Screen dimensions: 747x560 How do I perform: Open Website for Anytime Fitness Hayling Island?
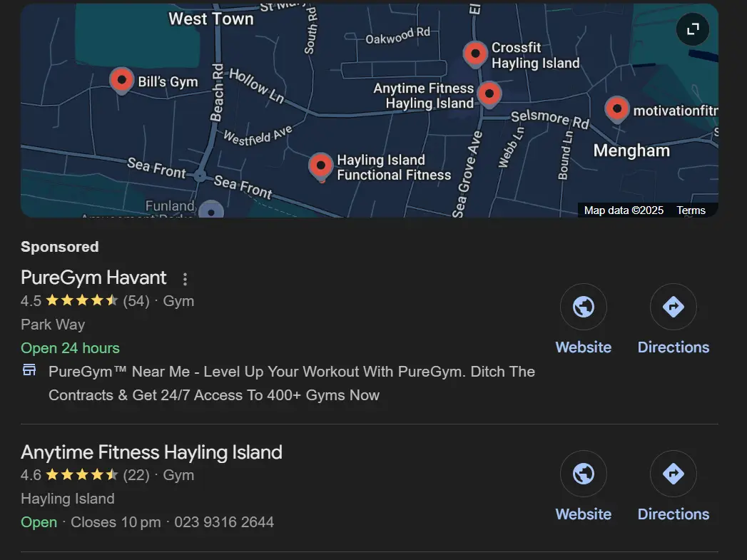click(583, 474)
